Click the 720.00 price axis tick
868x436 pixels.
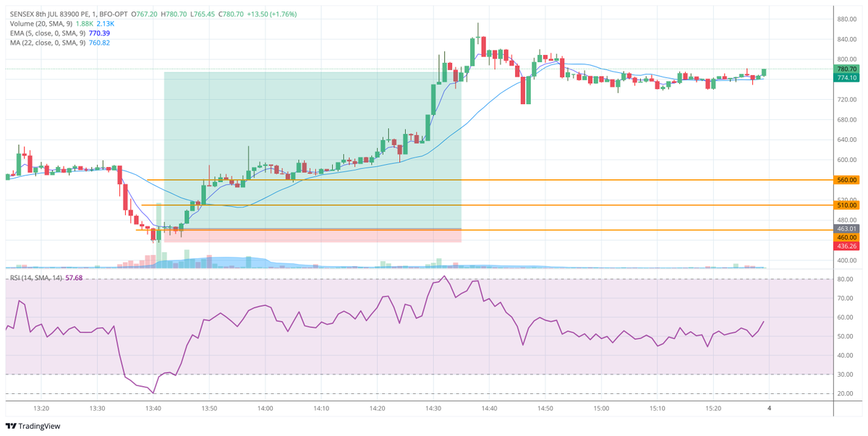click(x=847, y=99)
